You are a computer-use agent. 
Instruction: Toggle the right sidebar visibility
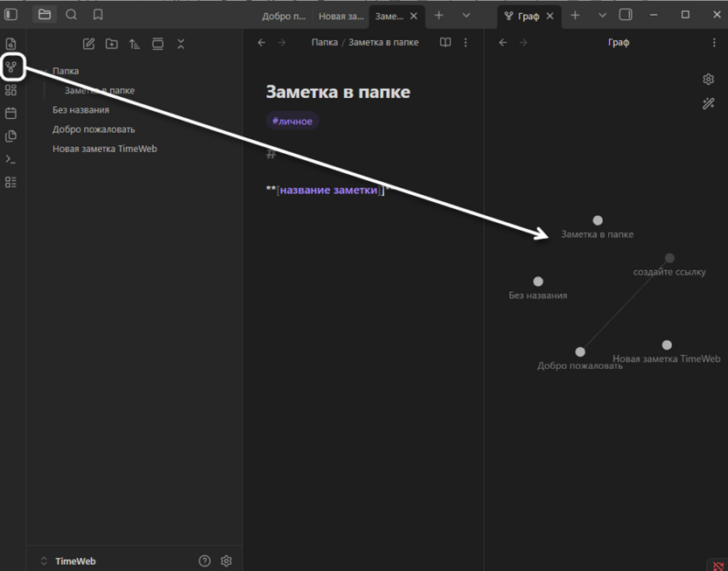click(x=626, y=15)
